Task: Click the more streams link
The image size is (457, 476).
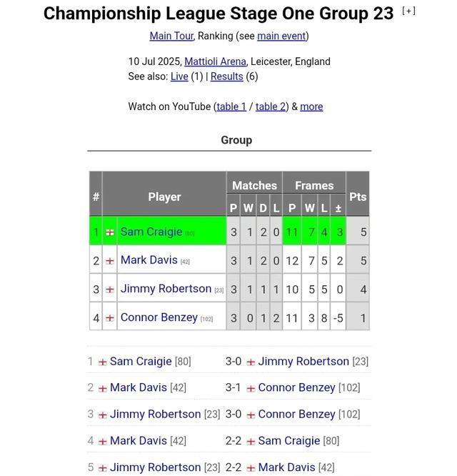Action: 311,106
